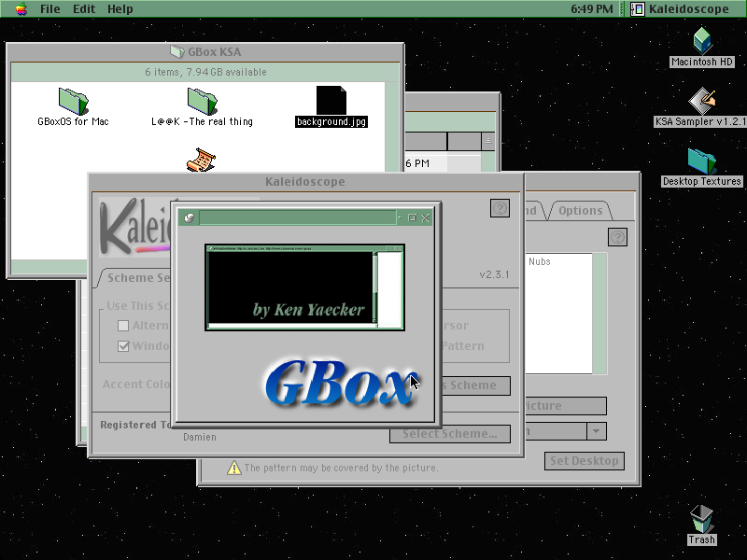Open the Help menu
747x560 pixels.
coord(120,9)
